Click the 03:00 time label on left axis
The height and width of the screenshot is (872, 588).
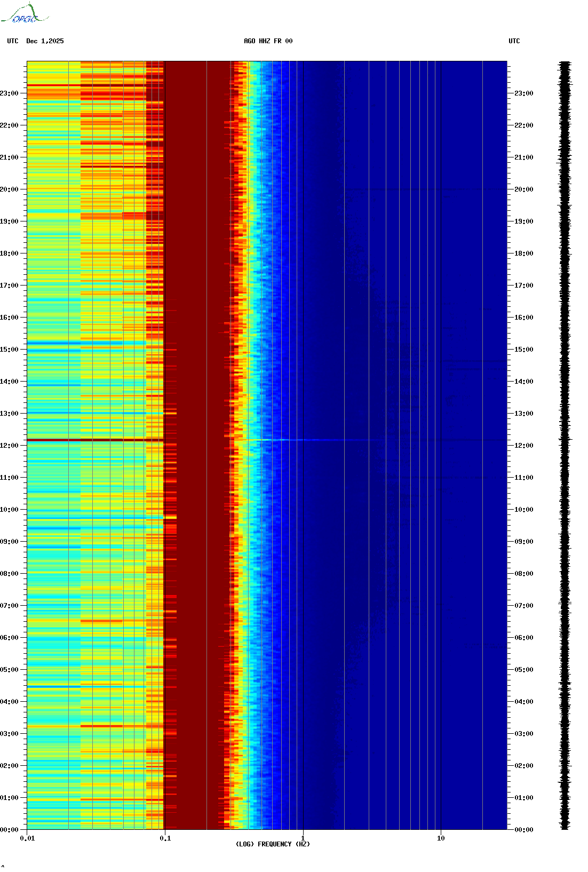9,734
